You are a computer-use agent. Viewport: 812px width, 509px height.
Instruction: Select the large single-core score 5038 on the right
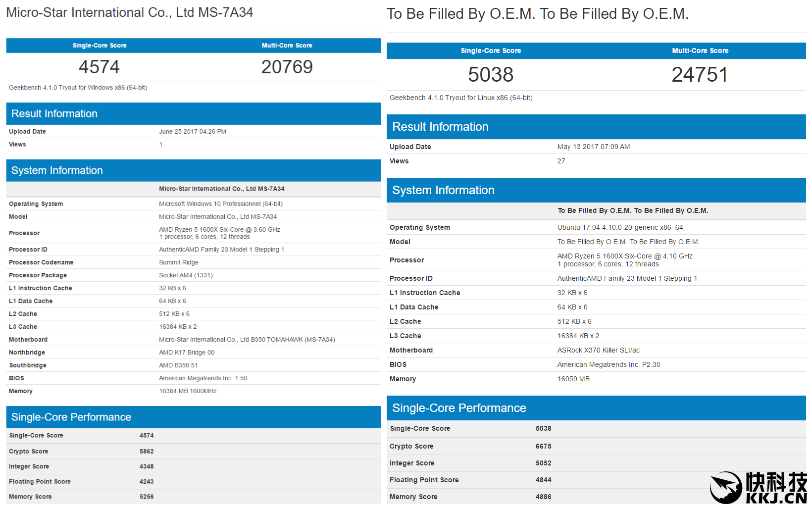tap(490, 75)
